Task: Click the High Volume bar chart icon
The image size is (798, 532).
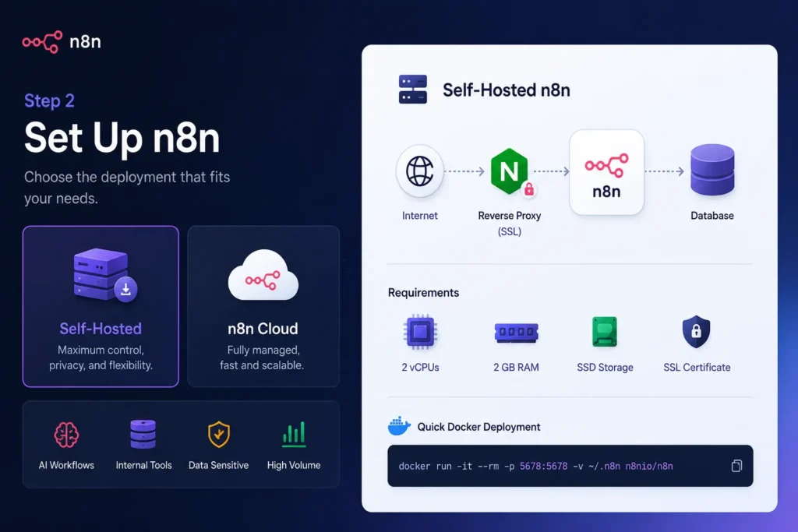Action: (294, 435)
